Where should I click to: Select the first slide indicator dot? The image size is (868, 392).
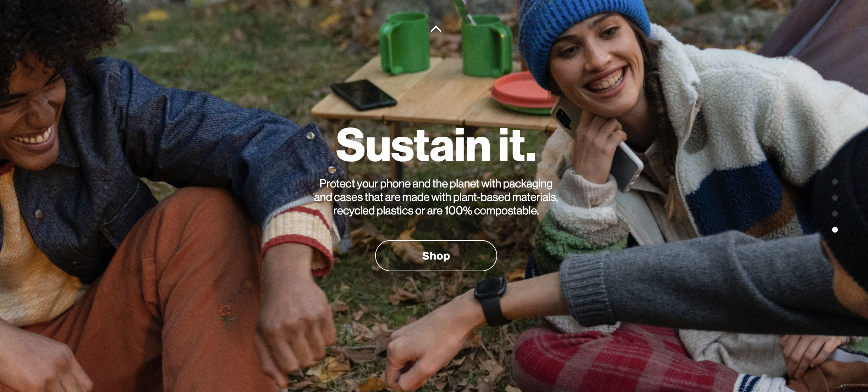(835, 182)
